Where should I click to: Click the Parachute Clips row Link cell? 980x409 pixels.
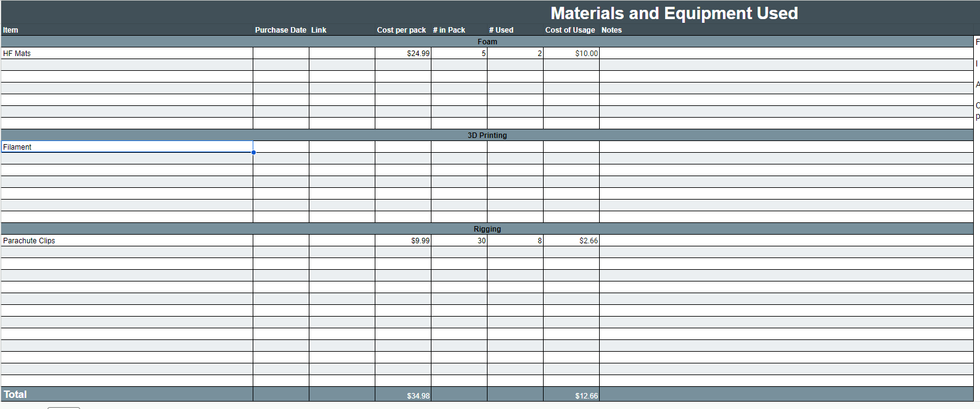point(342,241)
